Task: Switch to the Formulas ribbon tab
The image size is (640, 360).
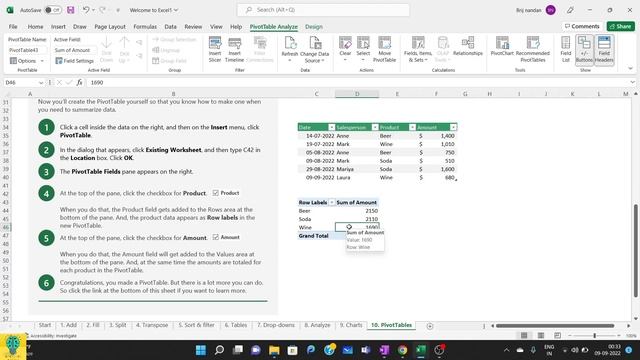Action: coord(145,27)
